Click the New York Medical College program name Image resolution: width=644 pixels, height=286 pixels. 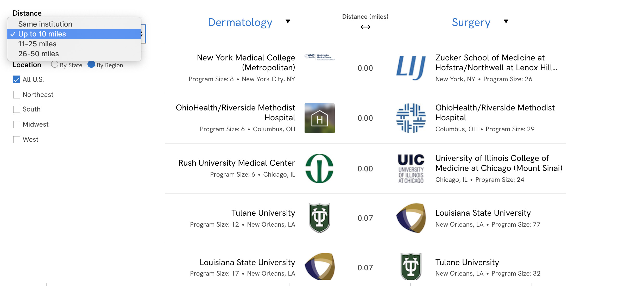245,63
